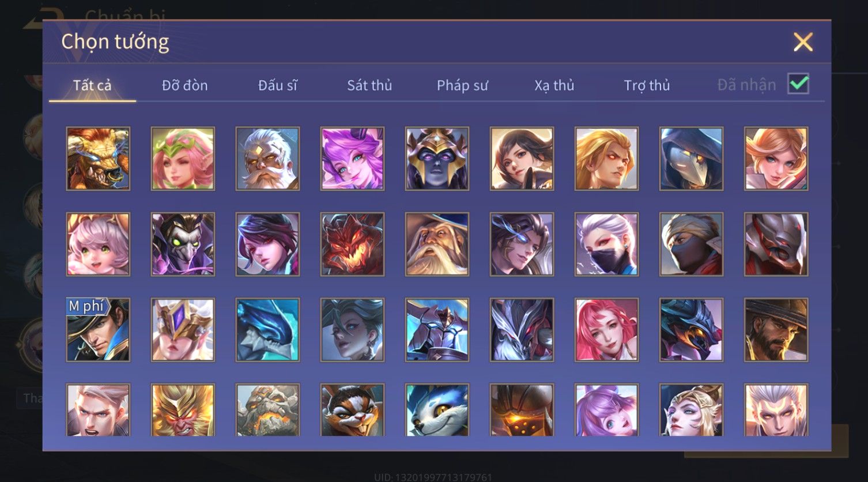Select the golden lion beast hero portrait
Screen dimensions: 868x482
98,159
